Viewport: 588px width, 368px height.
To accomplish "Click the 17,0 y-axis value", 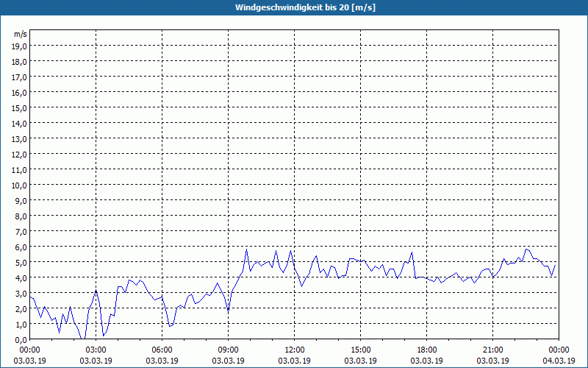I will [x=20, y=77].
